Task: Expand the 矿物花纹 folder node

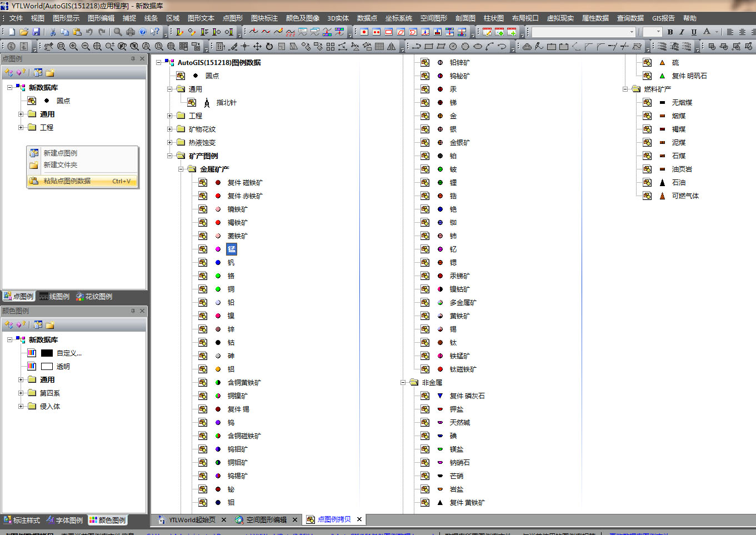Action: tap(170, 129)
